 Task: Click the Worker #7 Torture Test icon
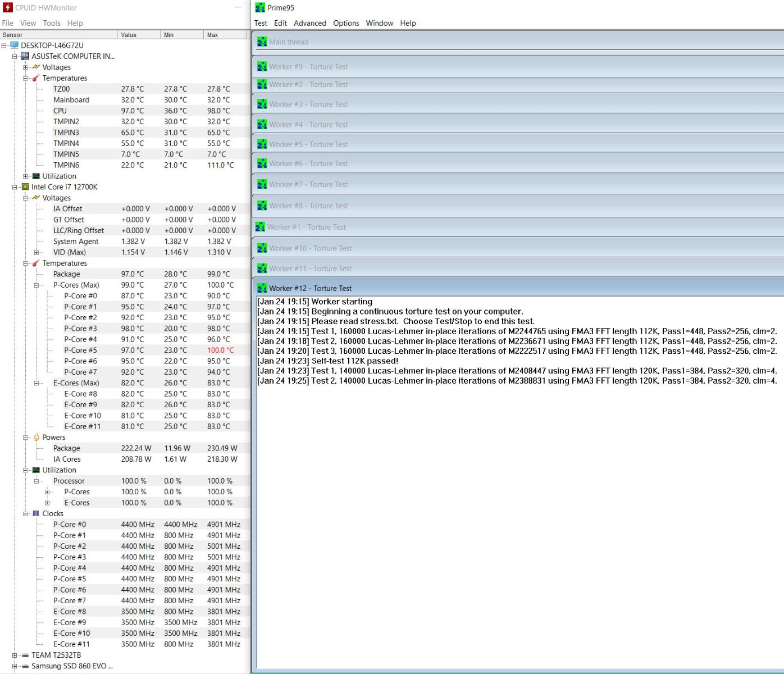point(262,184)
